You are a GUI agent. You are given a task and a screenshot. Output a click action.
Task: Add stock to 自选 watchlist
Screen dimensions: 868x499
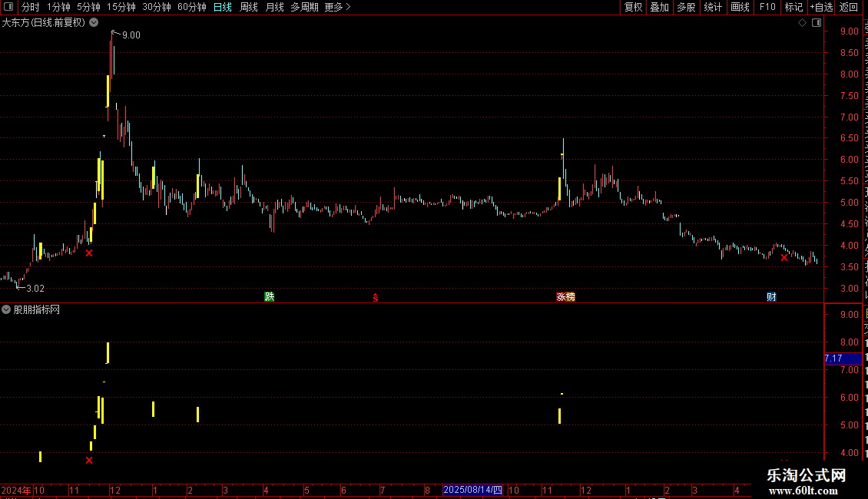[821, 7]
